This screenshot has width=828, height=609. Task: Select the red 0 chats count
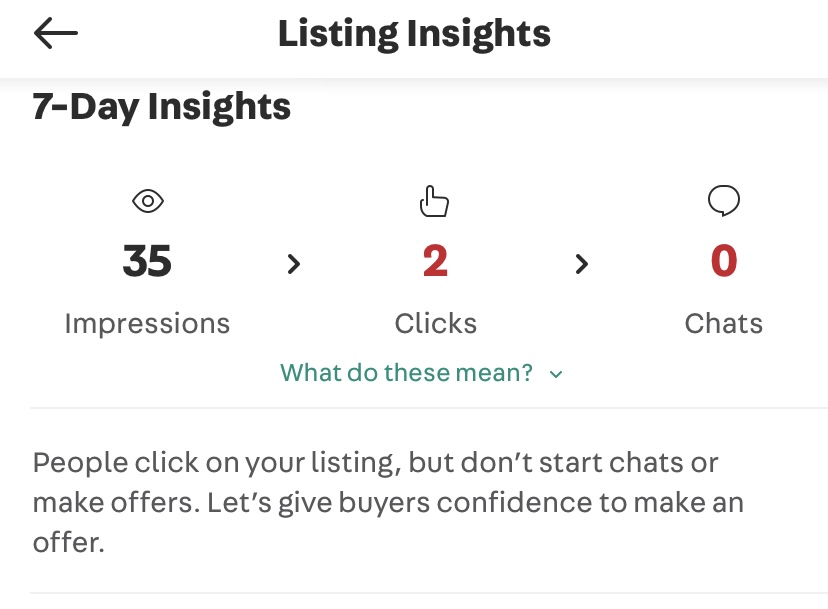point(723,261)
